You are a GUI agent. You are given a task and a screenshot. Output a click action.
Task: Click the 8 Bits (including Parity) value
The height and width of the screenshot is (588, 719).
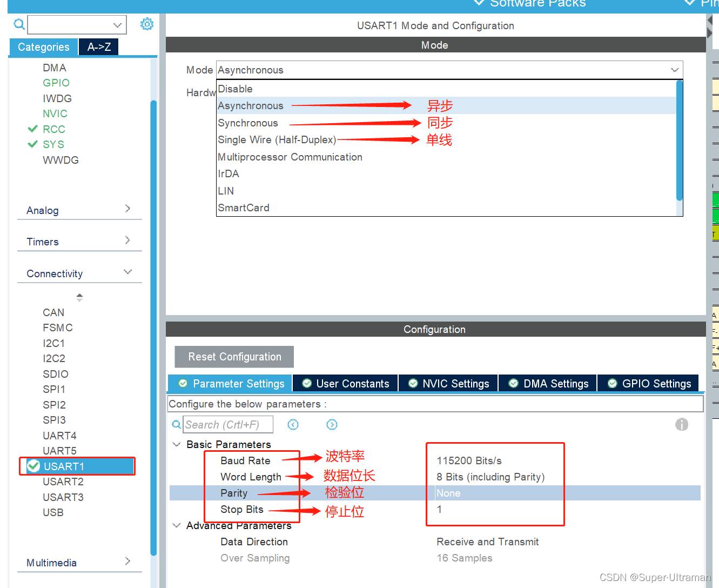(490, 477)
